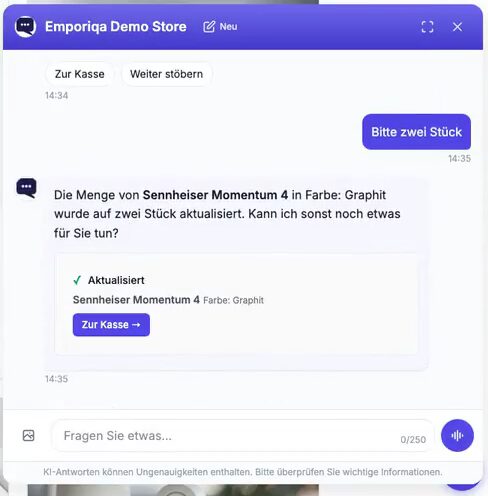Expand chat to fullscreen
Viewport: 488px width, 496px height.
pyautogui.click(x=427, y=27)
